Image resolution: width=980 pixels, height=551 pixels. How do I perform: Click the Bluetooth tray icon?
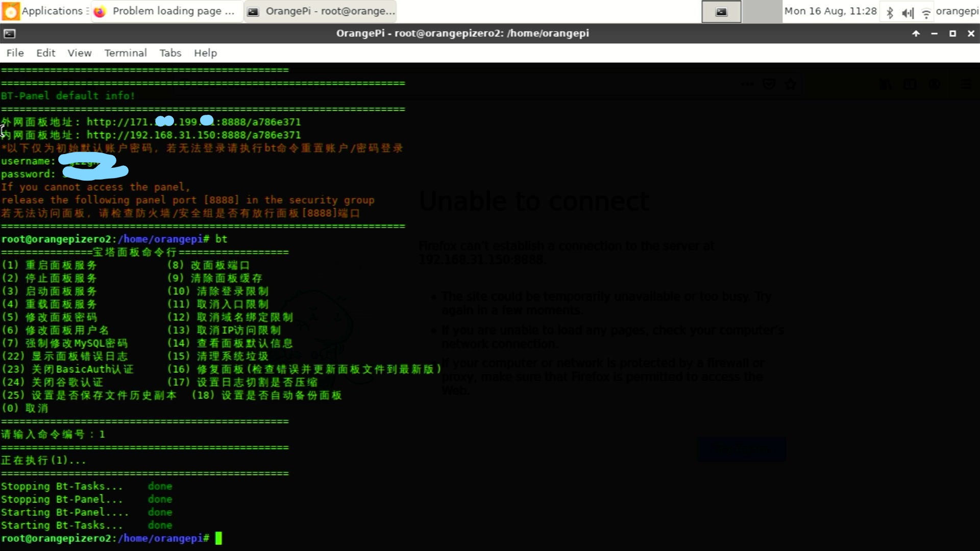coord(890,12)
